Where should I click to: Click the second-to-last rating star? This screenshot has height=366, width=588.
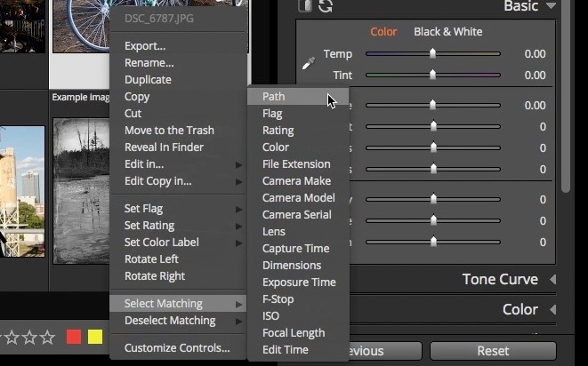30,338
